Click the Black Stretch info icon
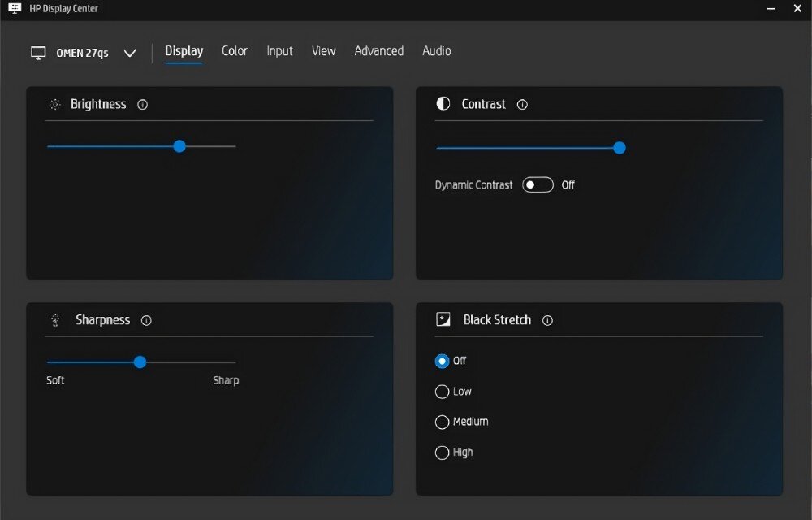 point(547,321)
